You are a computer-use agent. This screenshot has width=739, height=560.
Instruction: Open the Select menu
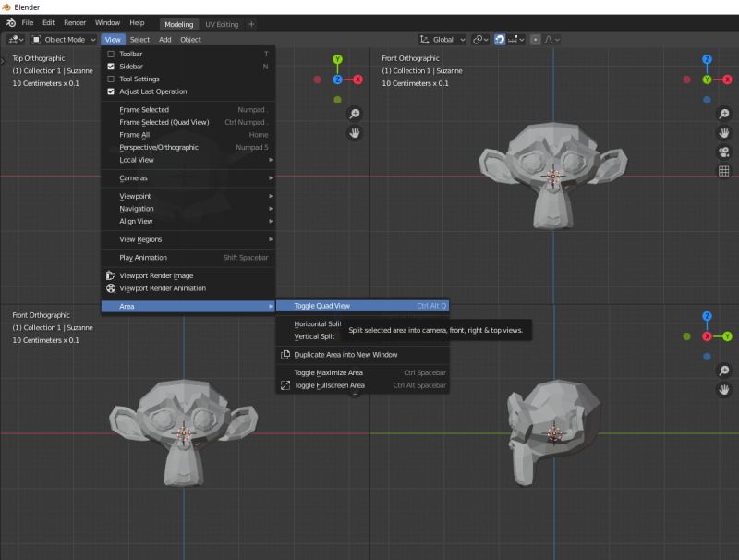coord(139,39)
